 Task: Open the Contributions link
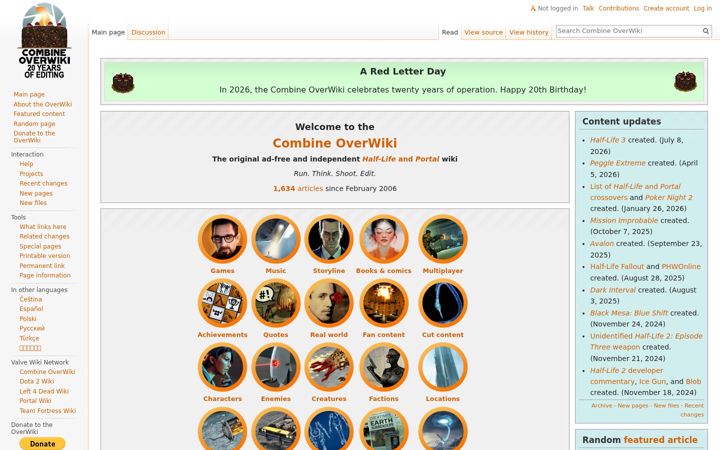coord(619,8)
